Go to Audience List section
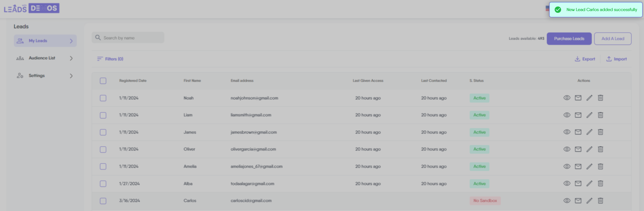This screenshot has width=644, height=211. (42, 58)
